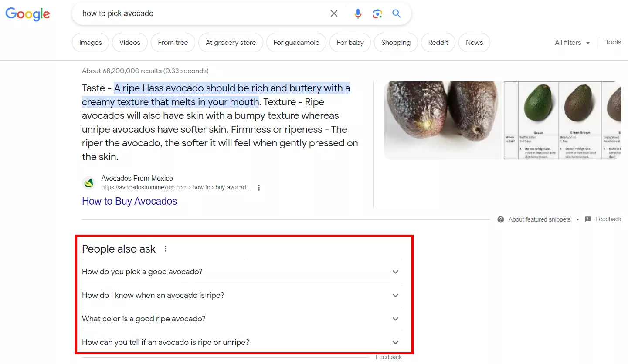Expand "What color is a good ripe avocado?"
This screenshot has width=628, height=364.
[241, 319]
